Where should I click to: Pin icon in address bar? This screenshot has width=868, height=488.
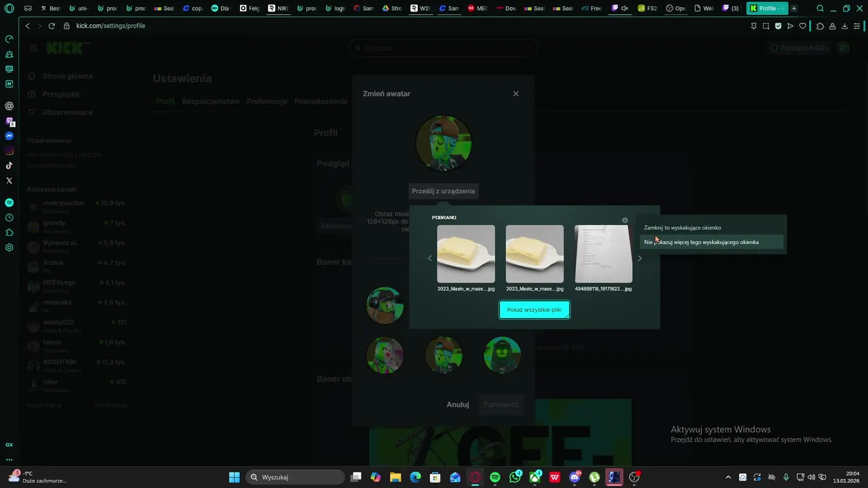click(x=753, y=26)
